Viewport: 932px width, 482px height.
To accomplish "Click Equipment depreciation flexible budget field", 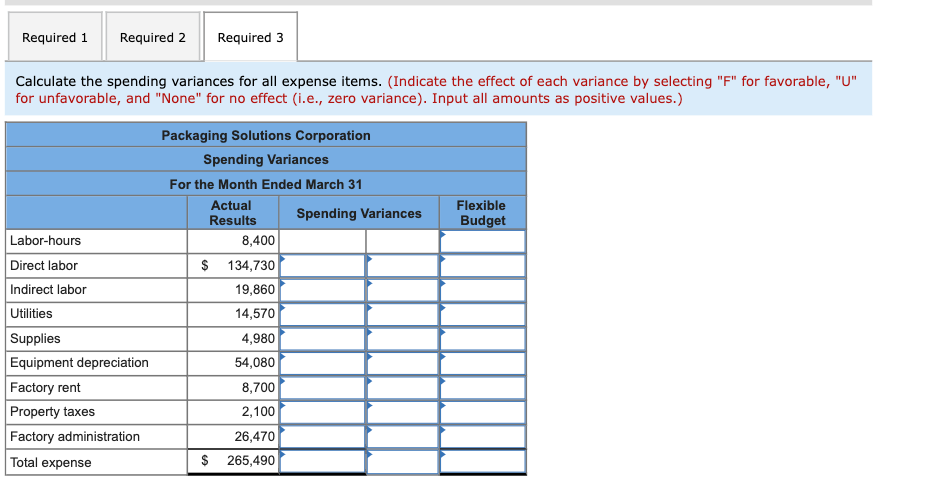I will coord(483,363).
